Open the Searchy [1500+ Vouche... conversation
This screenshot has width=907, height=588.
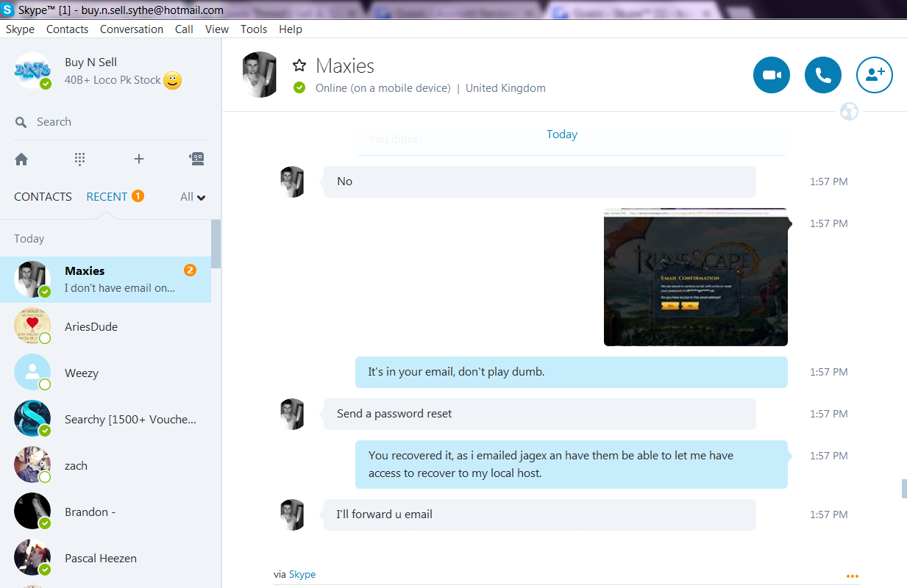click(105, 419)
